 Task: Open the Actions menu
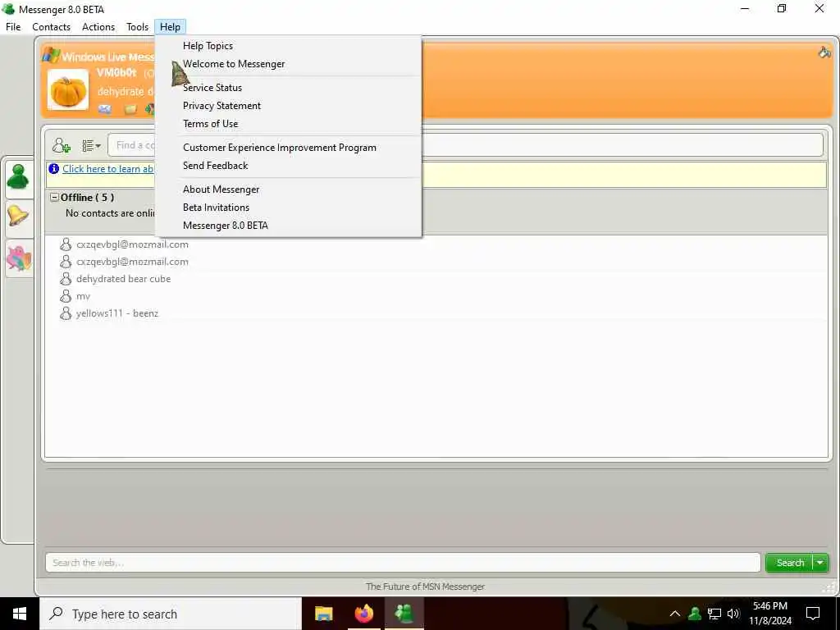point(98,27)
